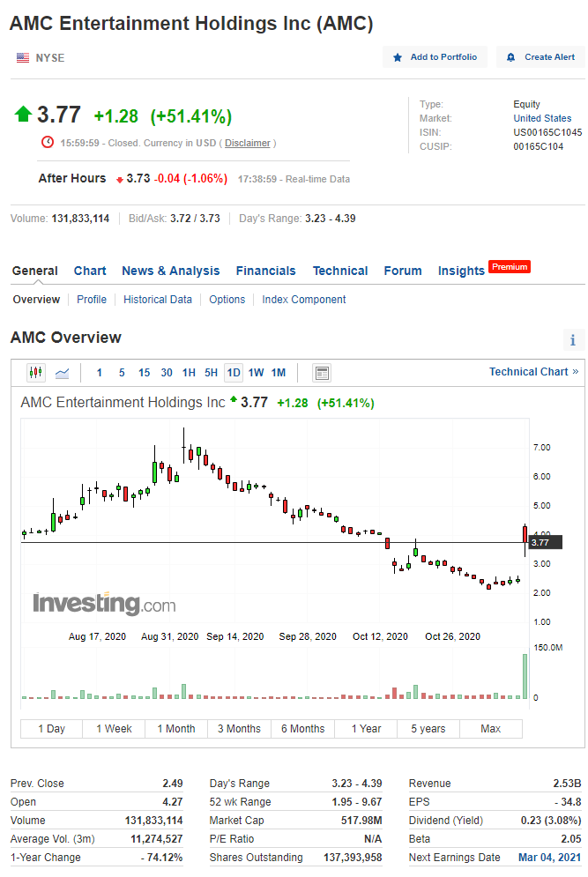
Task: Click ISIN code US00165C1045
Action: 547,132
